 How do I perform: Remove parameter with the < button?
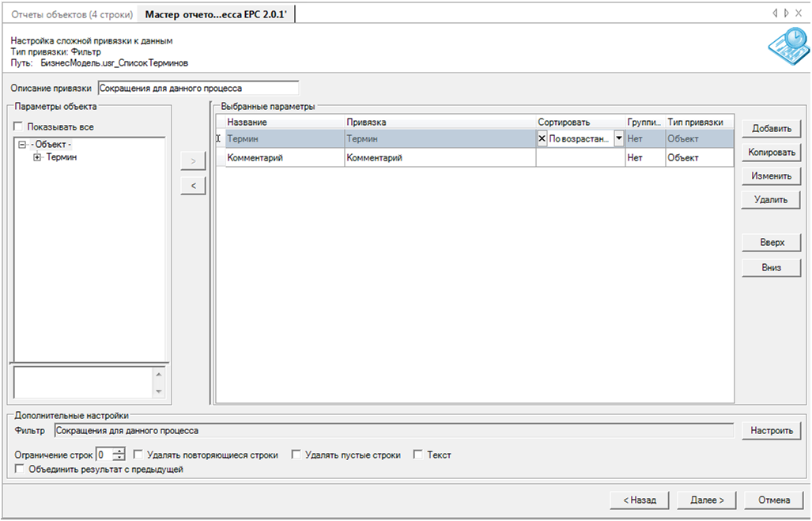click(193, 186)
